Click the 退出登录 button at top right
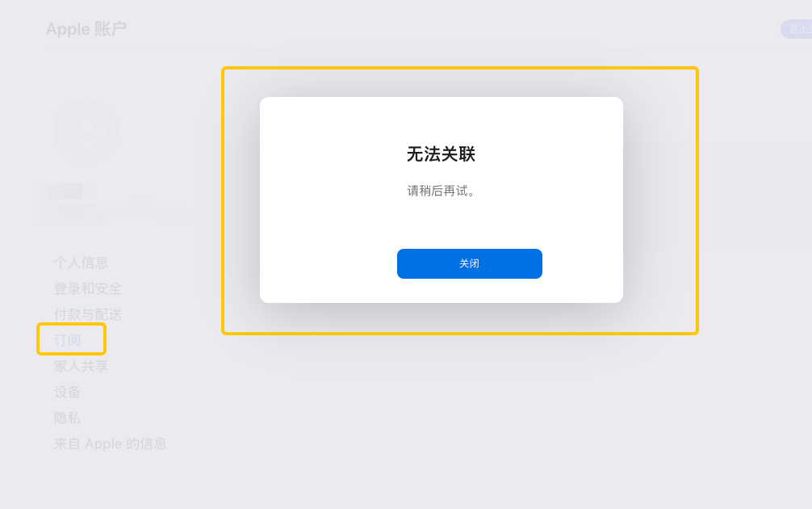 pos(797,29)
